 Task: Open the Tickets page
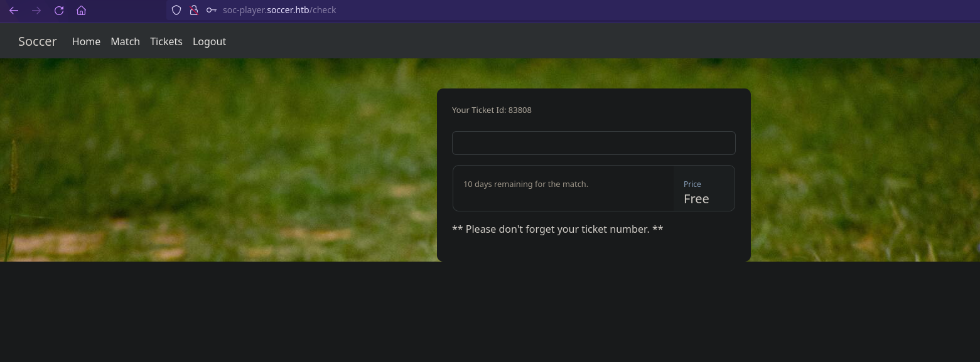click(x=166, y=41)
